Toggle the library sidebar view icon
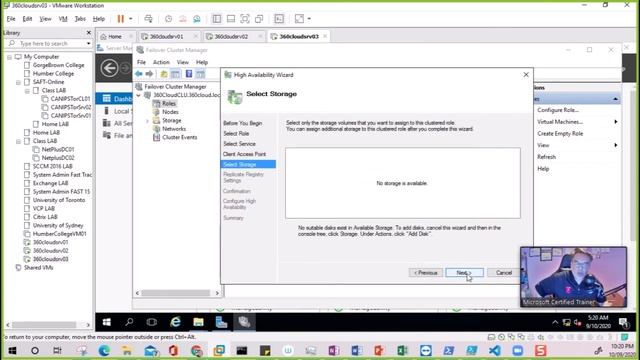This screenshot has height=360, width=640. (217, 19)
